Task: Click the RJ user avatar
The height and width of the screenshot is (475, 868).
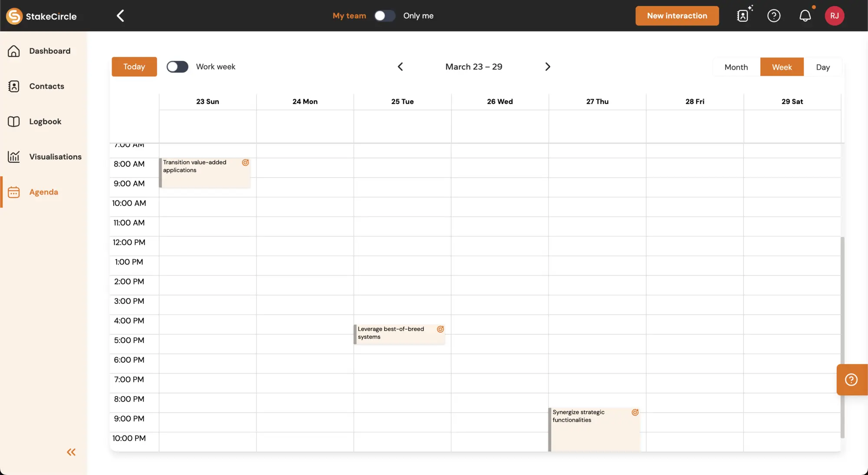Action: click(x=834, y=16)
